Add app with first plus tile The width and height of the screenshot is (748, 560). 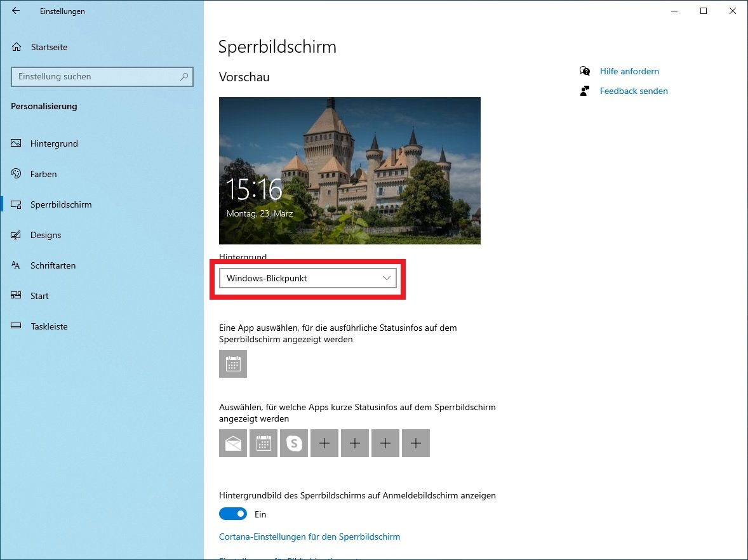pyautogui.click(x=324, y=443)
